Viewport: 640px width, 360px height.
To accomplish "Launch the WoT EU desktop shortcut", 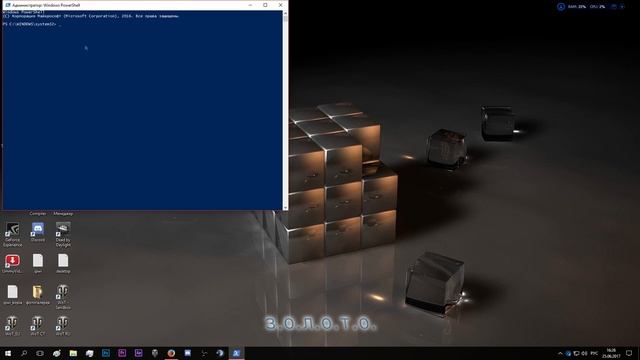I will pos(12,326).
